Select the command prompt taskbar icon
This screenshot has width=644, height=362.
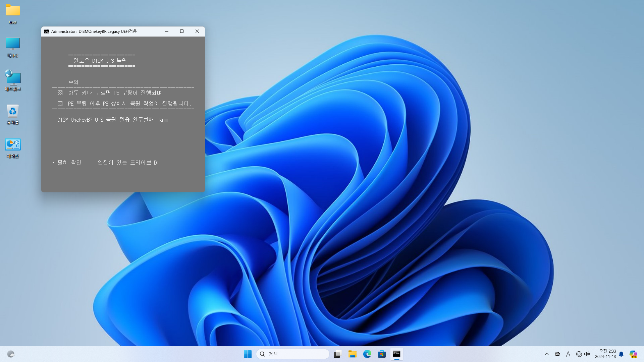(x=396, y=354)
